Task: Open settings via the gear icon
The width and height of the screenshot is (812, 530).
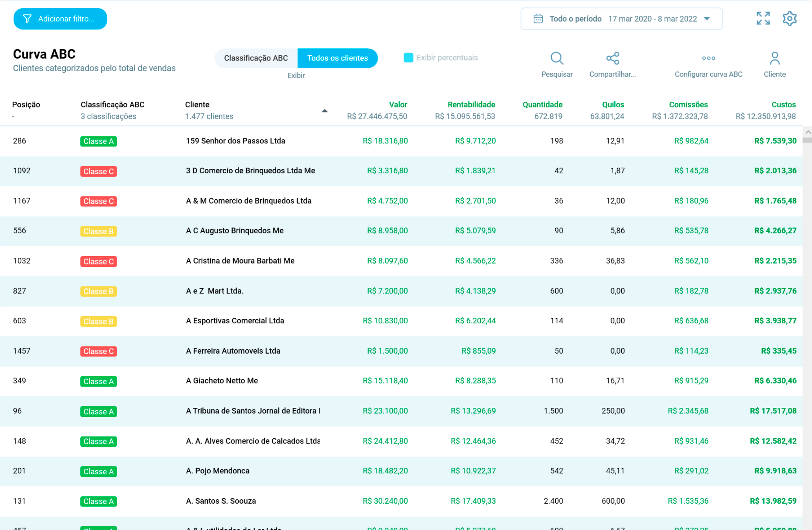Action: (x=789, y=18)
